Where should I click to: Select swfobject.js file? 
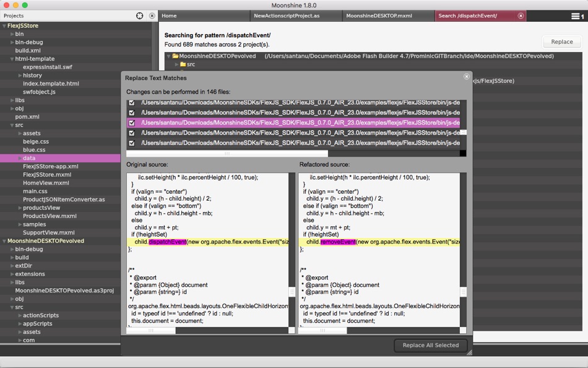tap(39, 92)
